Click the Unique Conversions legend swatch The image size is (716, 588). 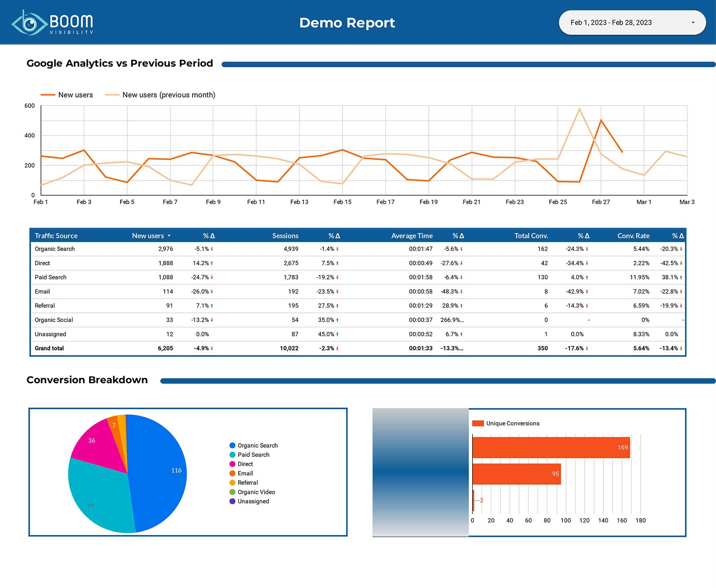(x=478, y=423)
